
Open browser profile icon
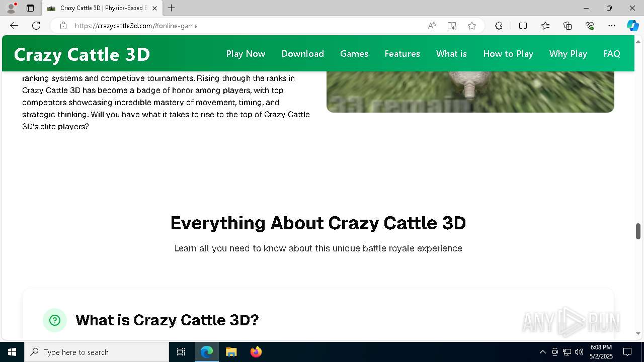point(11,8)
